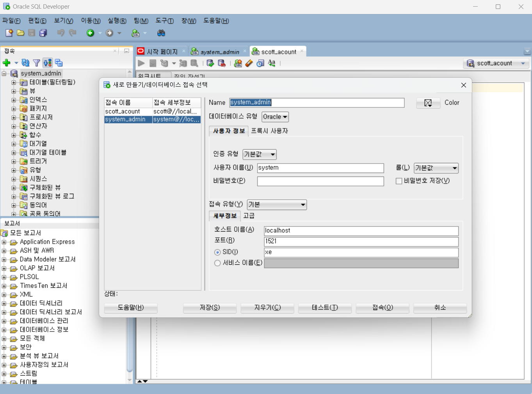
Task: Click the Name input field
Action: coord(317,103)
